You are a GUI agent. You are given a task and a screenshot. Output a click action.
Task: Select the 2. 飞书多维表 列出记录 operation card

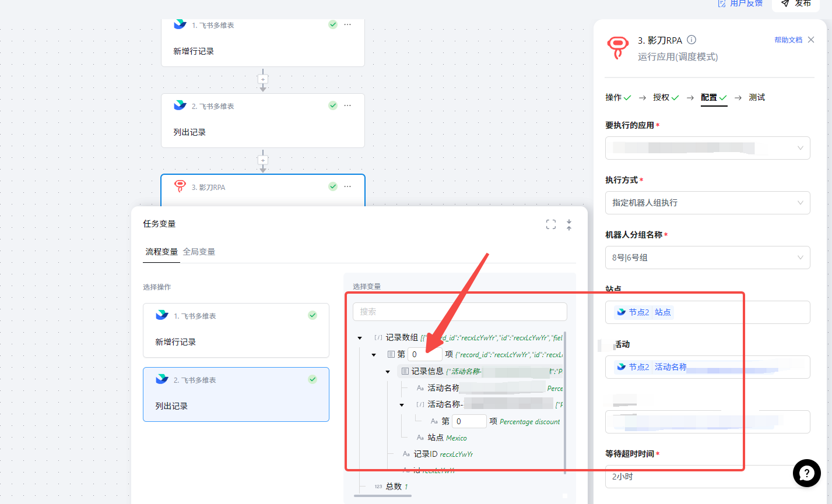coord(236,394)
